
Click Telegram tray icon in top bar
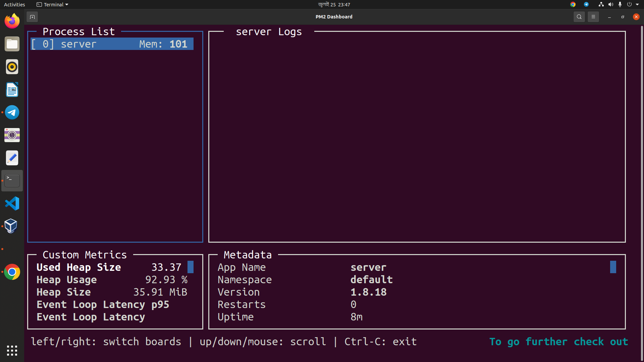point(586,4)
